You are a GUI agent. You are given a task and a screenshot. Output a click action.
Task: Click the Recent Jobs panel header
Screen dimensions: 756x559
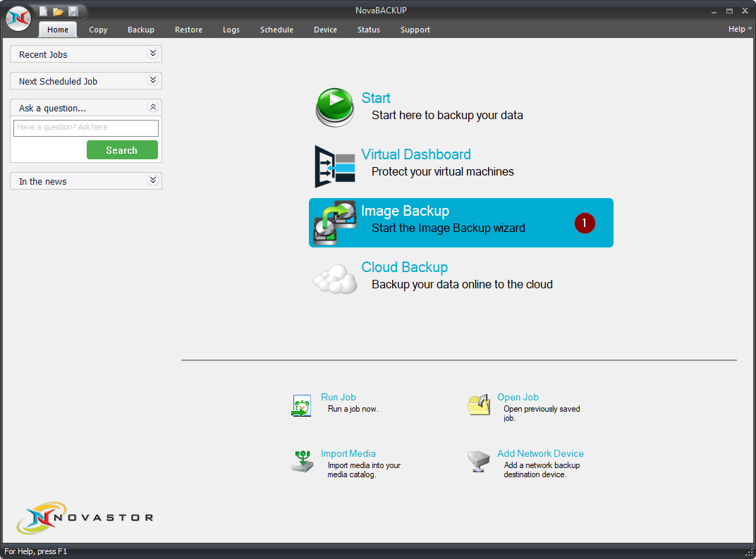coord(86,54)
